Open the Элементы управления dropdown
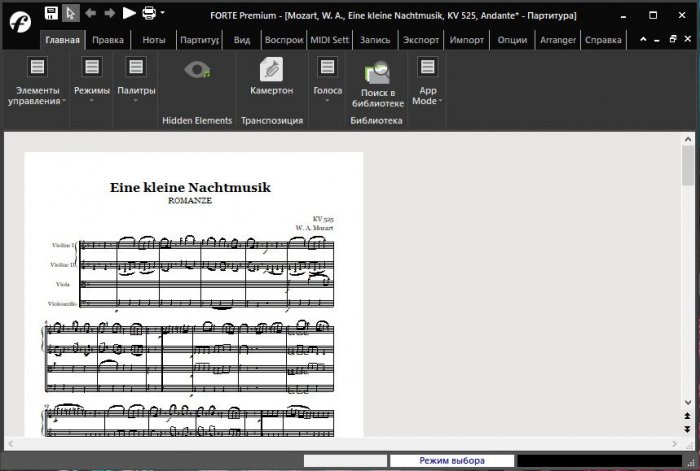This screenshot has height=471, width=700. tap(37, 81)
